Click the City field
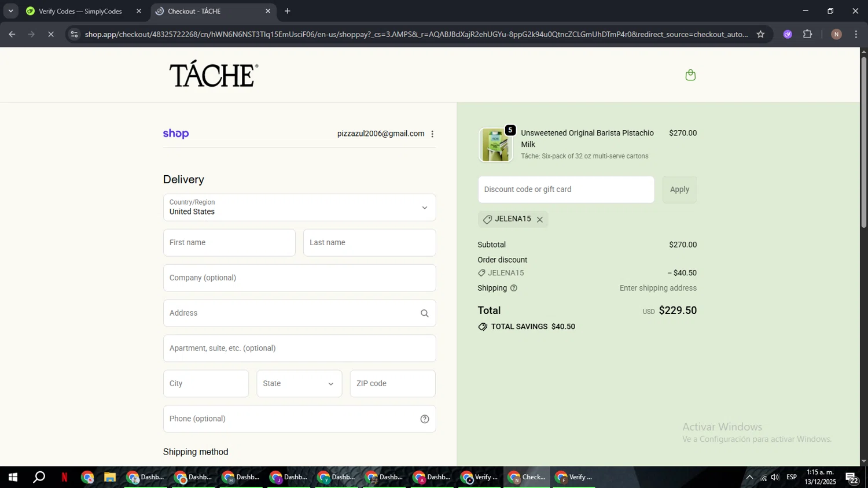This screenshot has height=488, width=868. pos(206,384)
